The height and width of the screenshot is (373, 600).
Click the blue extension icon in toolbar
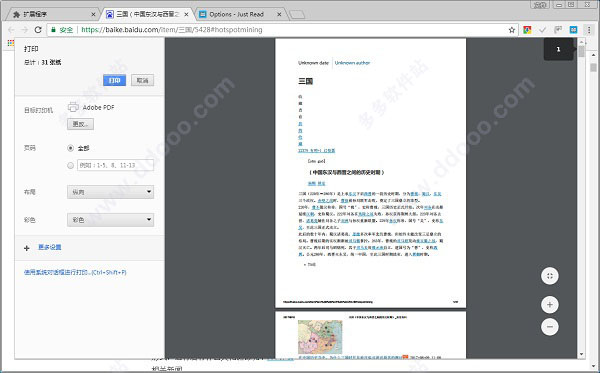click(x=573, y=30)
